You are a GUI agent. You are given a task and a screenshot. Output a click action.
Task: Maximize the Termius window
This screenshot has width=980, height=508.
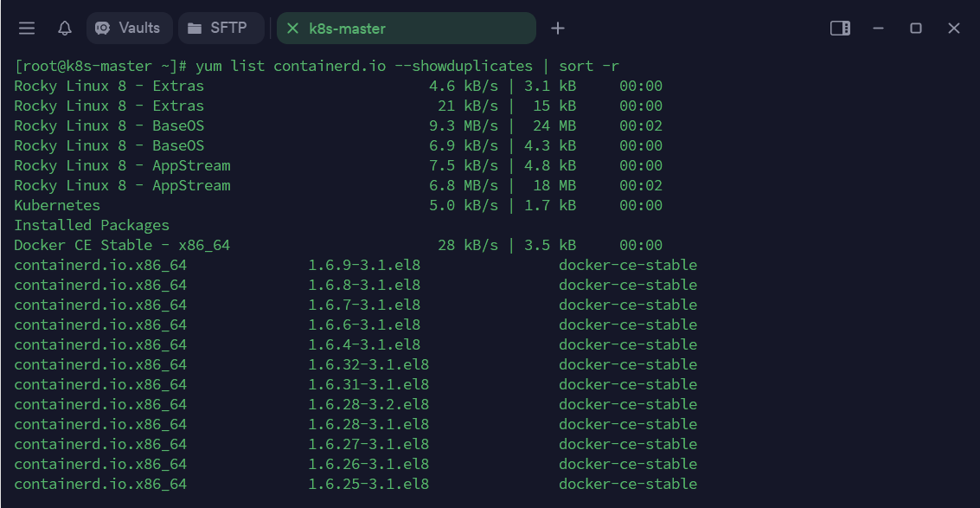click(x=916, y=29)
